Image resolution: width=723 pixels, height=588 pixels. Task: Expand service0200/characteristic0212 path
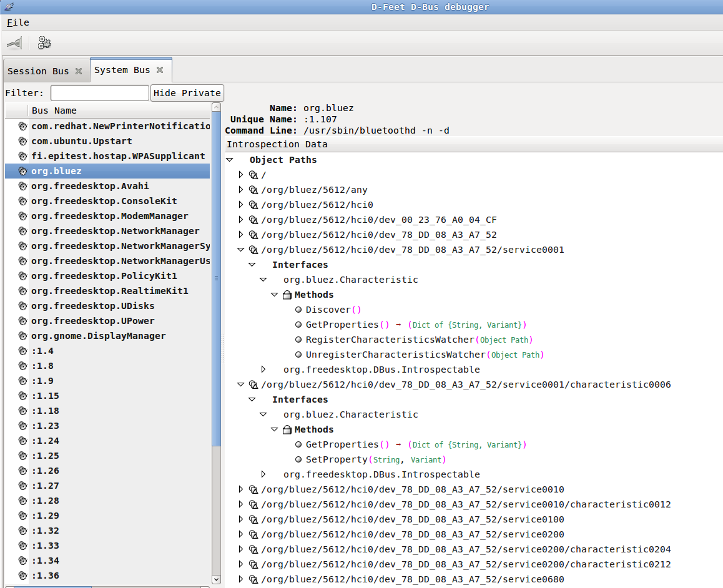coord(241,564)
